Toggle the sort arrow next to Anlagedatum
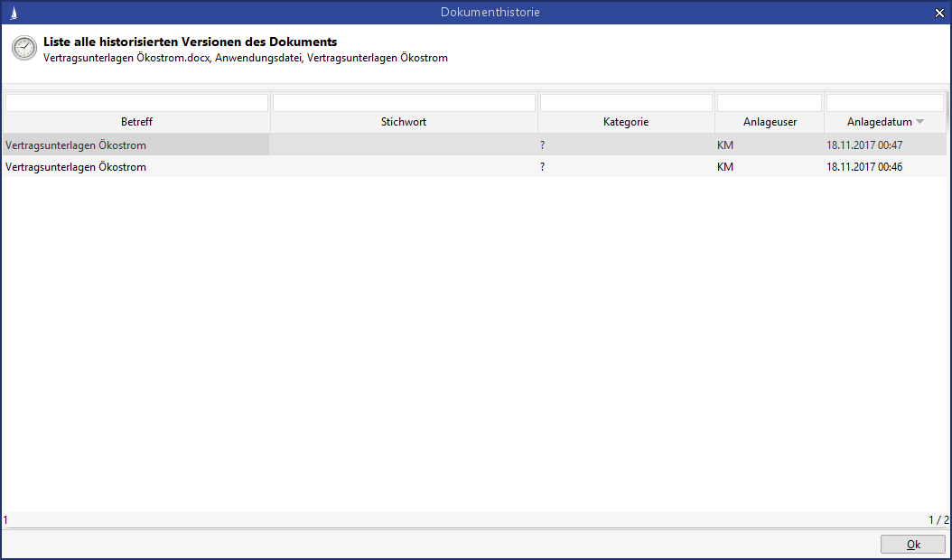This screenshot has width=952, height=560. (x=919, y=122)
